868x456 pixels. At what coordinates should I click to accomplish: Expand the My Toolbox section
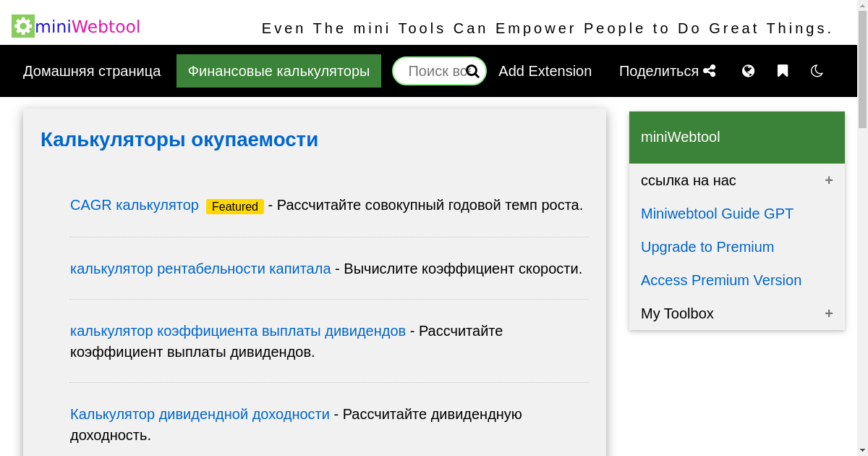tap(737, 313)
